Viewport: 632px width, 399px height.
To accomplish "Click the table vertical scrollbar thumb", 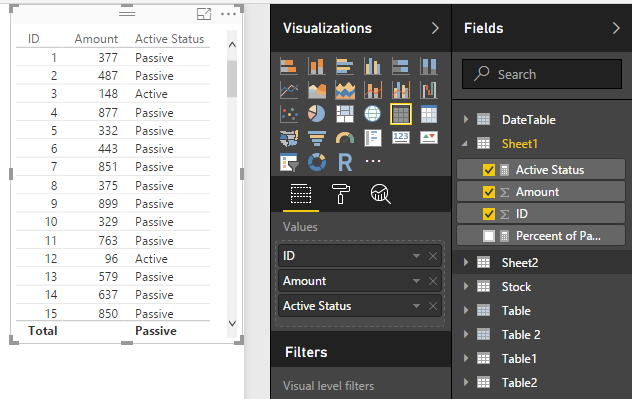I will [x=232, y=79].
